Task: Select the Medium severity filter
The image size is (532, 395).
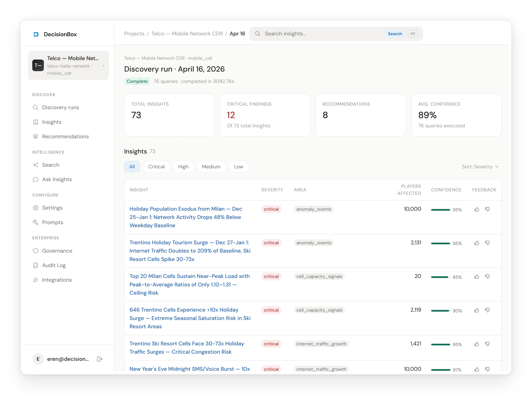Action: click(x=211, y=167)
